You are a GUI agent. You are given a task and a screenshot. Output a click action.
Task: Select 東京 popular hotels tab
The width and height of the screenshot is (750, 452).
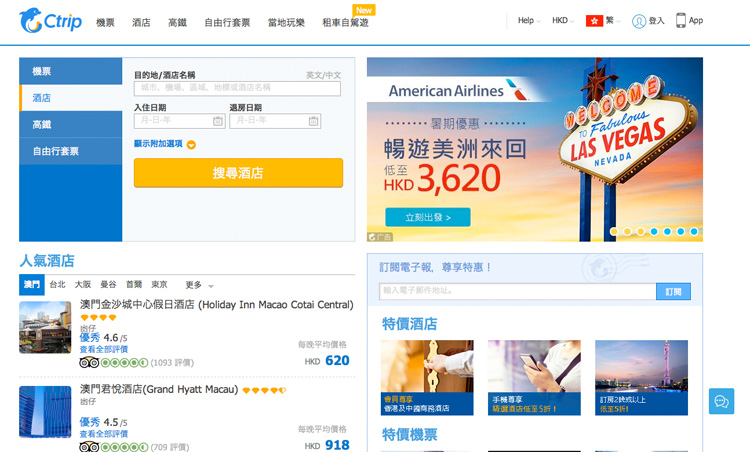159,285
